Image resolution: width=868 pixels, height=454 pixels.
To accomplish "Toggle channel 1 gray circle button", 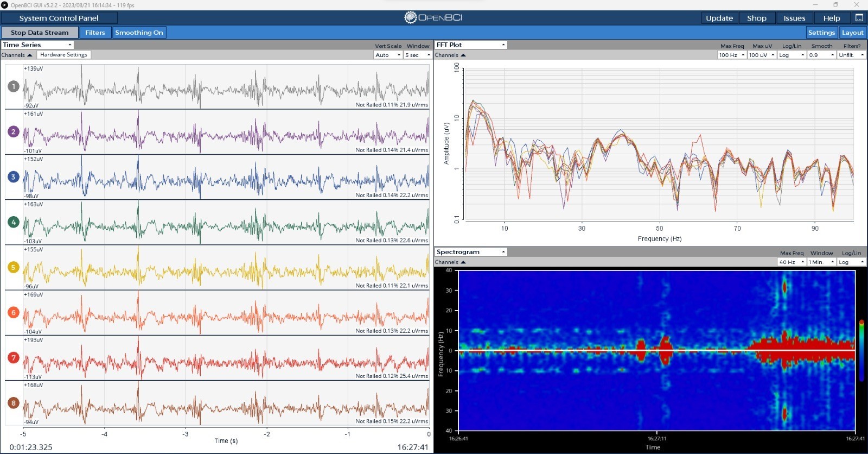I will coord(14,86).
